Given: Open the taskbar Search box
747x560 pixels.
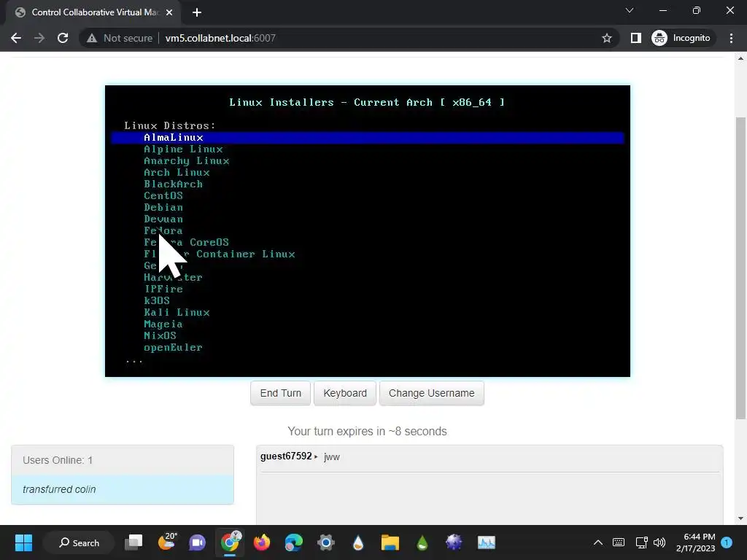Looking at the screenshot, I should point(79,542).
